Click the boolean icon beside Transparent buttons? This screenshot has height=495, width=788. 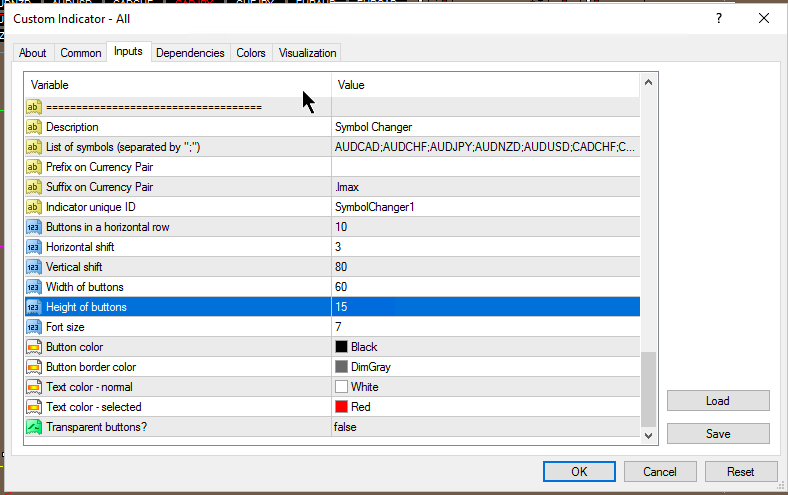(34, 427)
